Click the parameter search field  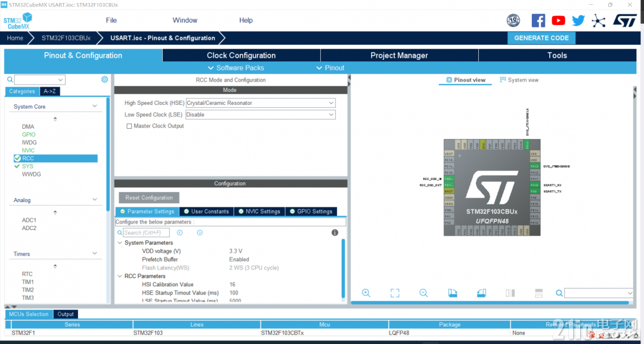146,233
